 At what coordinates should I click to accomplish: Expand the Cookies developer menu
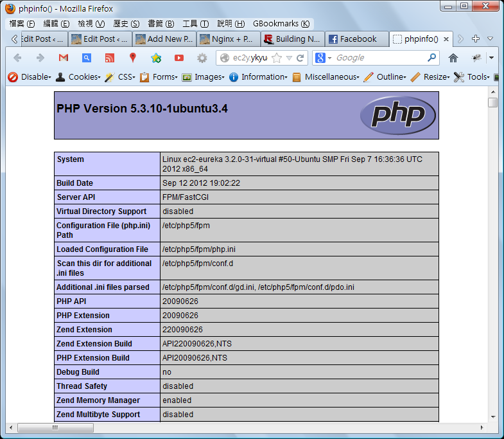click(x=78, y=77)
